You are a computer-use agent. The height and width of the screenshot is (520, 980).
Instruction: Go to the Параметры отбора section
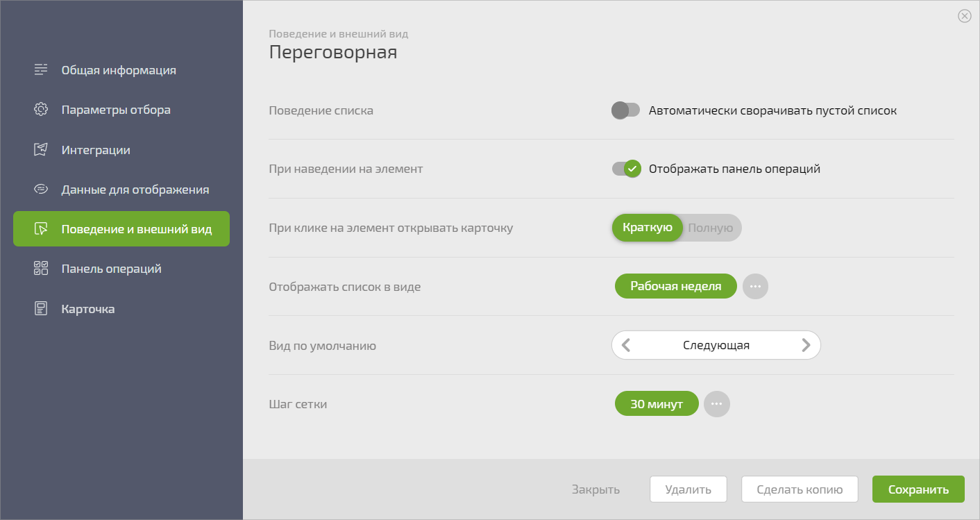[x=116, y=110]
